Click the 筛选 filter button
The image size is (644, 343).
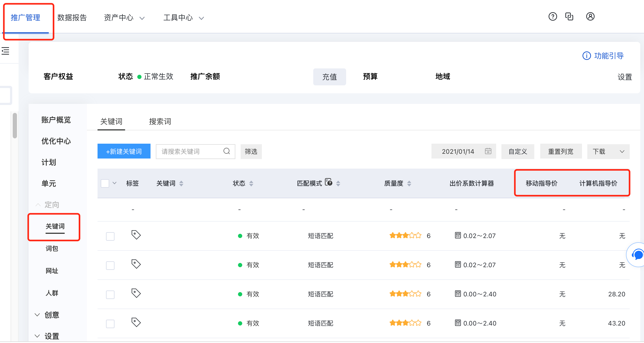(251, 151)
